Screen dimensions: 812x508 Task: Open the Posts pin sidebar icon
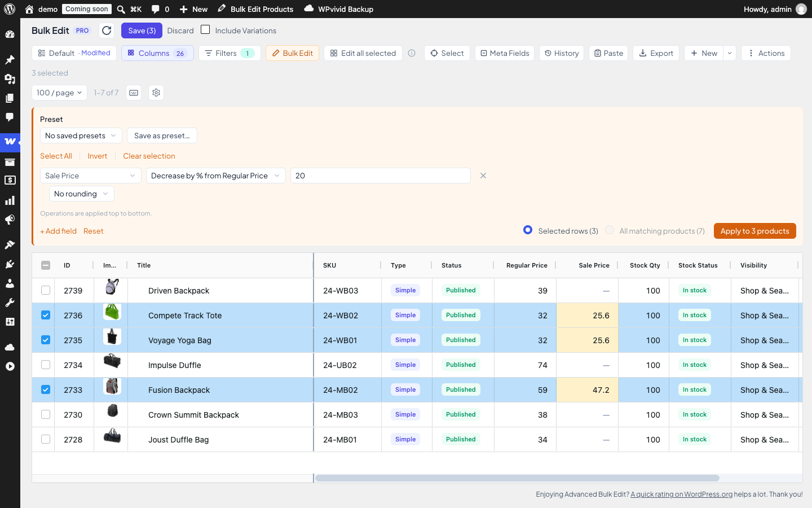(10, 60)
